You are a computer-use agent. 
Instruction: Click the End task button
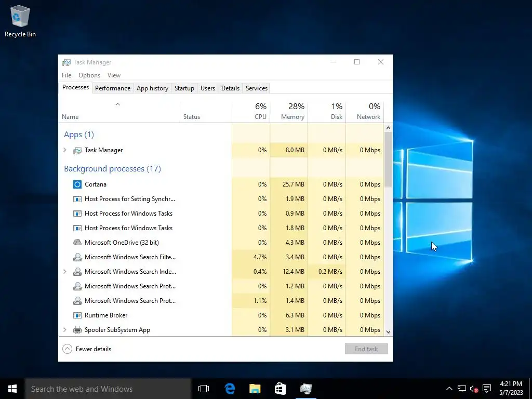[366, 349]
